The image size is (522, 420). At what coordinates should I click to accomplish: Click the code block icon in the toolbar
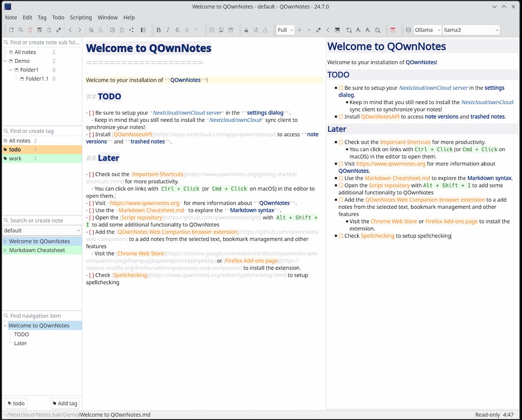click(186, 30)
